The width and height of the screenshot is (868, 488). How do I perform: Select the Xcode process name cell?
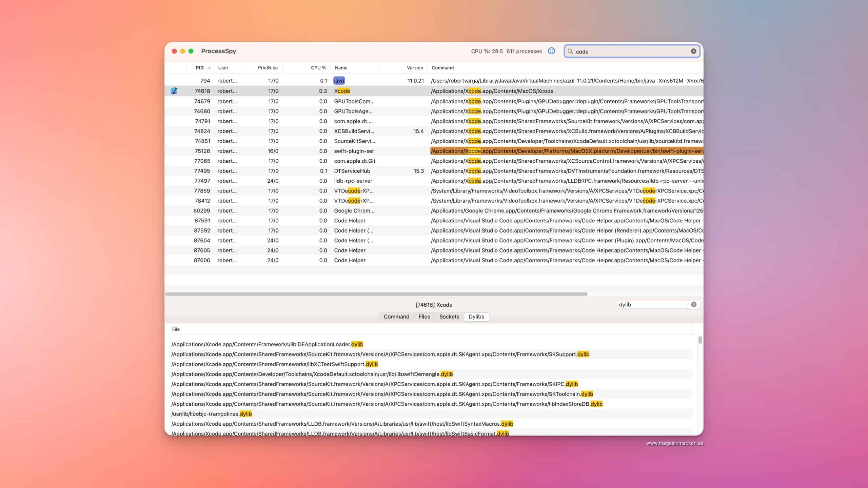342,91
